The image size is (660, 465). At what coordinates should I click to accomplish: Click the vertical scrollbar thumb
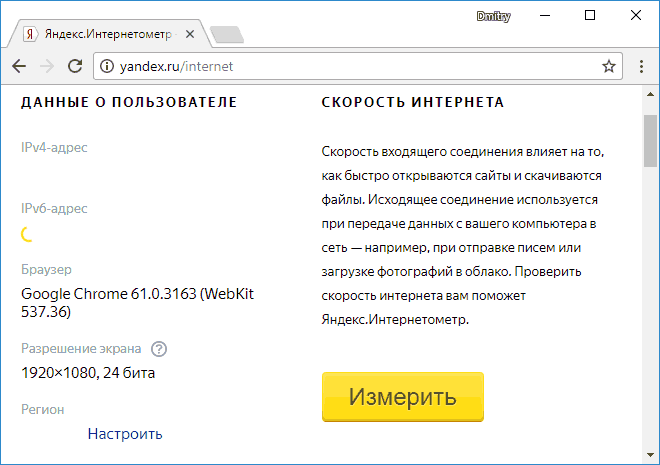click(x=650, y=141)
